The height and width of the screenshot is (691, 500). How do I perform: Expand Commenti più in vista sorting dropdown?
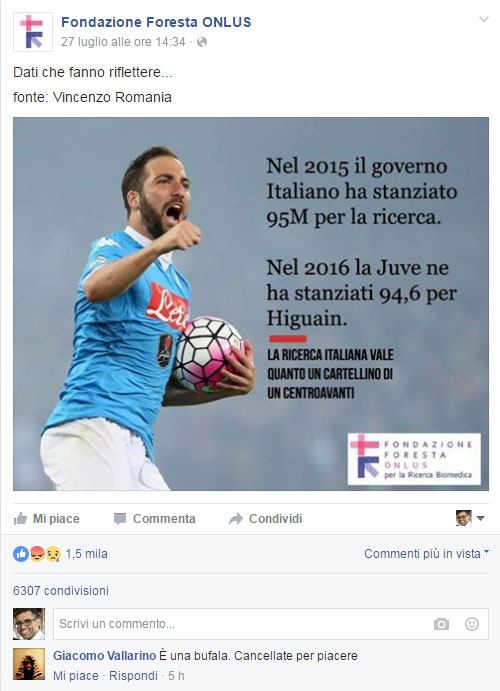(x=426, y=554)
